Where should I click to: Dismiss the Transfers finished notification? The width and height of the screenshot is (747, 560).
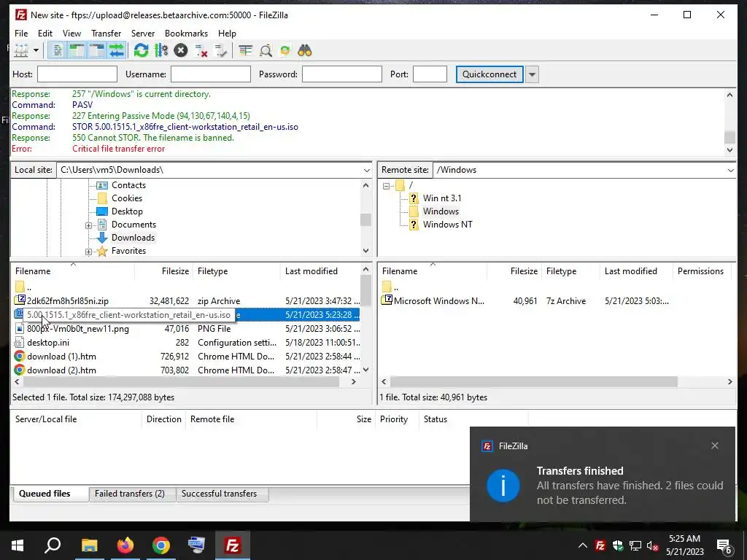tap(715, 446)
